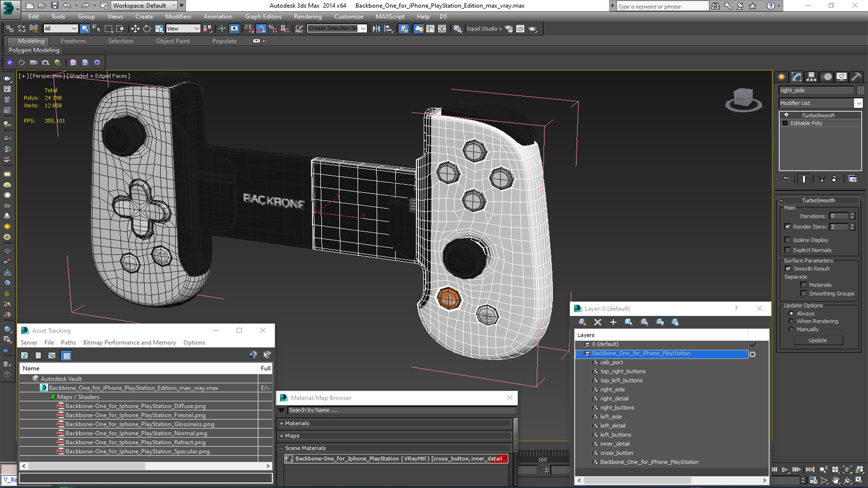Click the Iterations spinner arrows
Screen dimensions: 868x488
point(852,216)
